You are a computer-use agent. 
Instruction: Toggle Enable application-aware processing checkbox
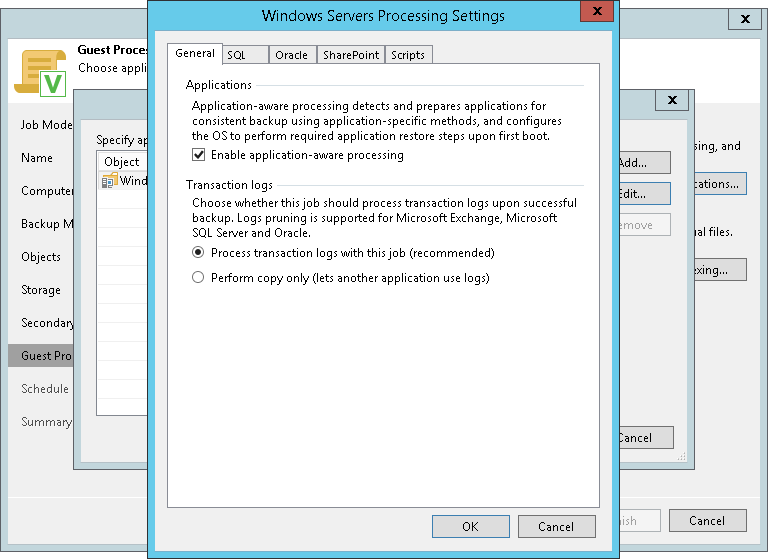pos(198,155)
